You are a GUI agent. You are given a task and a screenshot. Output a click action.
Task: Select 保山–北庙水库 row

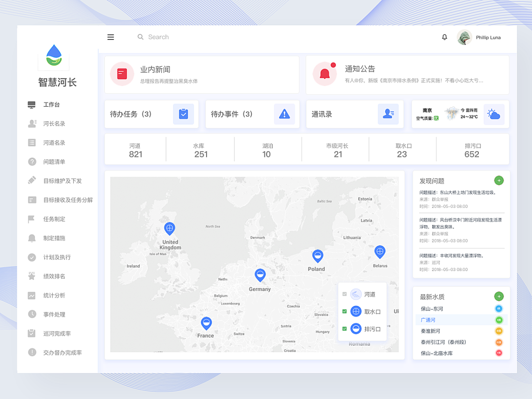tap(461, 353)
